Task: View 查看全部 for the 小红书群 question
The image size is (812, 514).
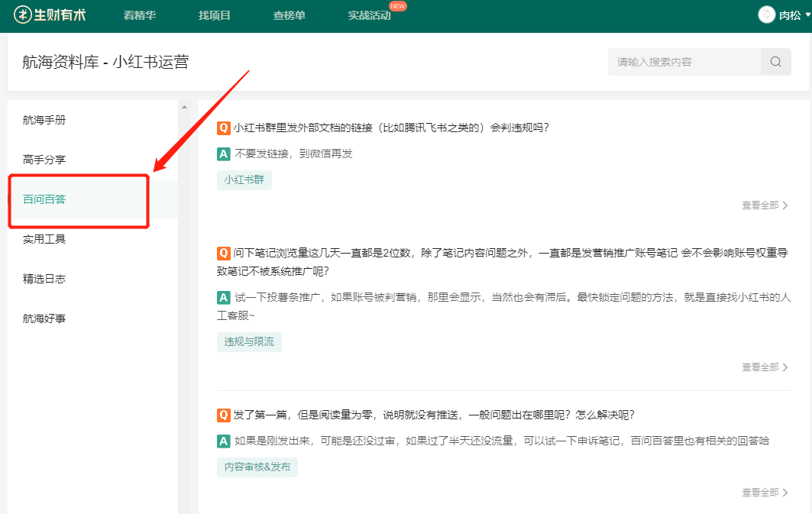Action: pyautogui.click(x=765, y=205)
